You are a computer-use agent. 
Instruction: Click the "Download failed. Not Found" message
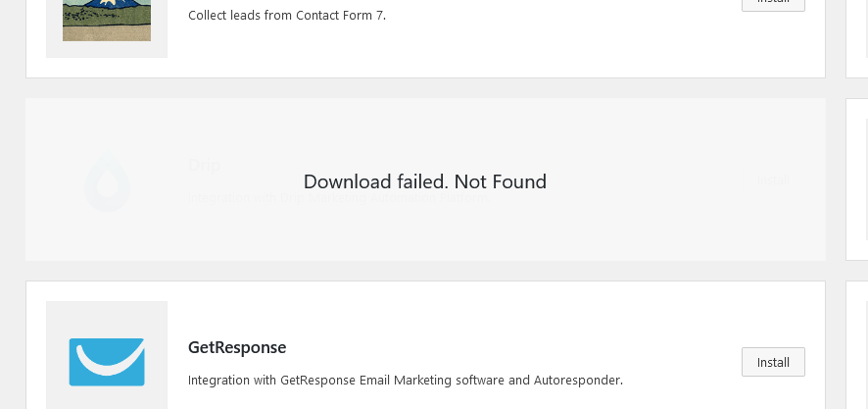point(424,181)
